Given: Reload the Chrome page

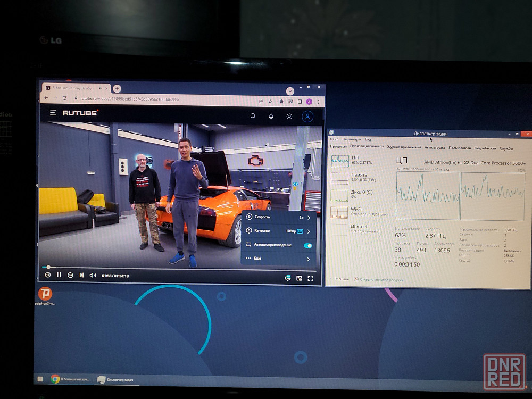Looking at the screenshot, I should [x=64, y=98].
